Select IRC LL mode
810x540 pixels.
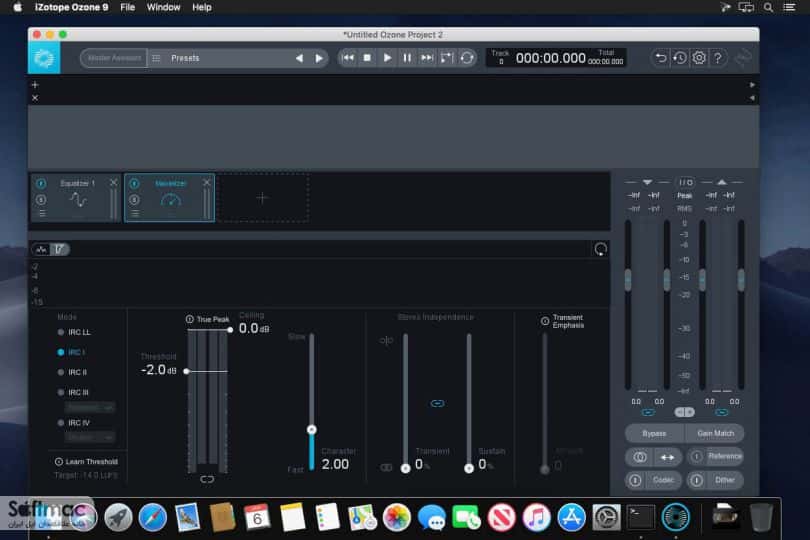tap(74, 332)
